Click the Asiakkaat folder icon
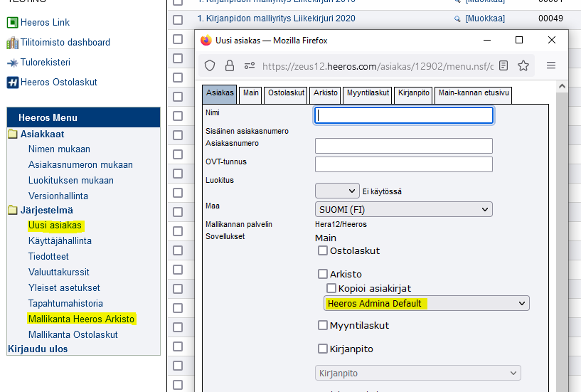The image size is (581, 392). (x=13, y=134)
